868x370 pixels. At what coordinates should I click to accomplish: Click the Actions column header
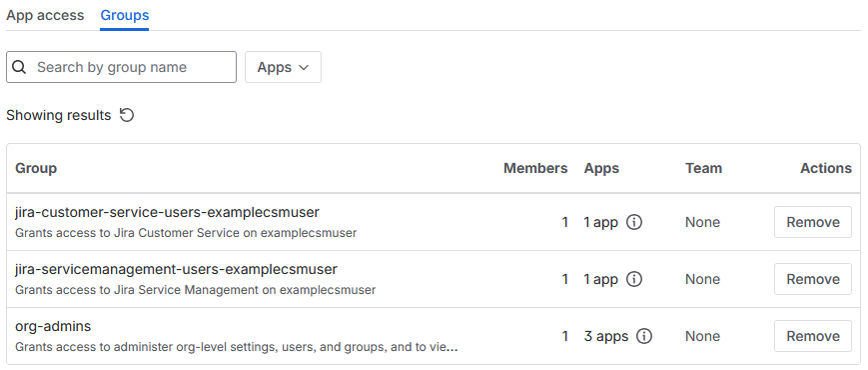coord(826,168)
